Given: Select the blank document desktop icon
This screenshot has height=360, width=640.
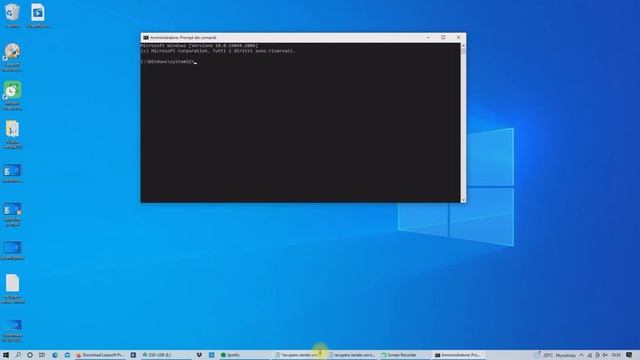Looking at the screenshot, I should coord(12,289).
